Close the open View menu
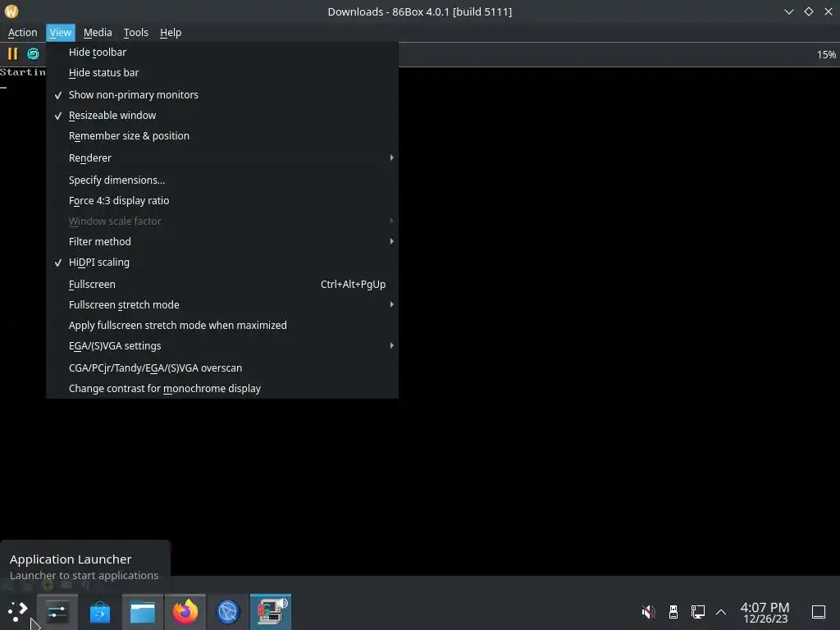 [61, 33]
